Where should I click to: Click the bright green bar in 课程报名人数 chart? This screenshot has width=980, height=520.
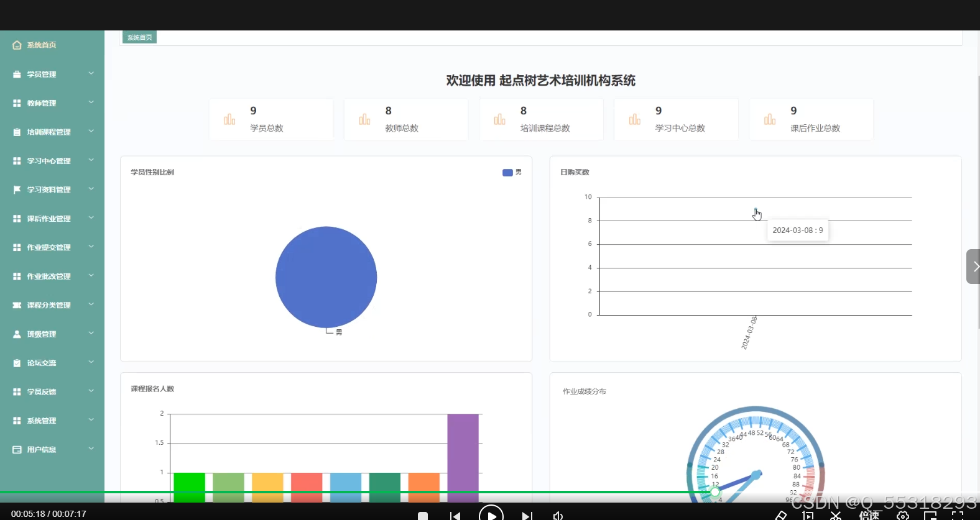[x=190, y=488]
